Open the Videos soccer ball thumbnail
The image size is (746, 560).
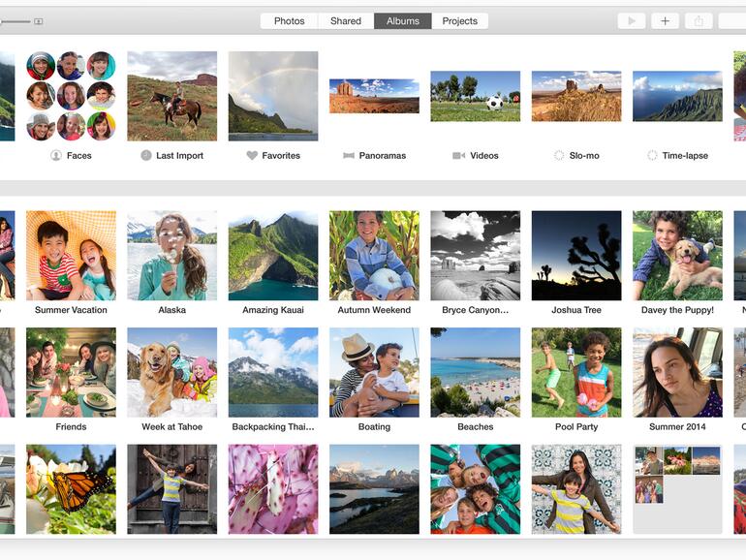(x=476, y=96)
